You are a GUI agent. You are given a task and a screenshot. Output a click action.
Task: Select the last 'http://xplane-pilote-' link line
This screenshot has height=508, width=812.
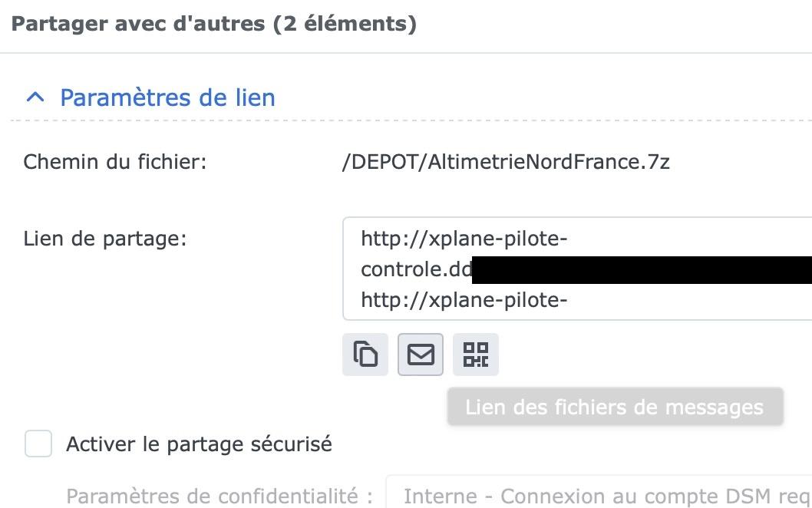coord(464,300)
